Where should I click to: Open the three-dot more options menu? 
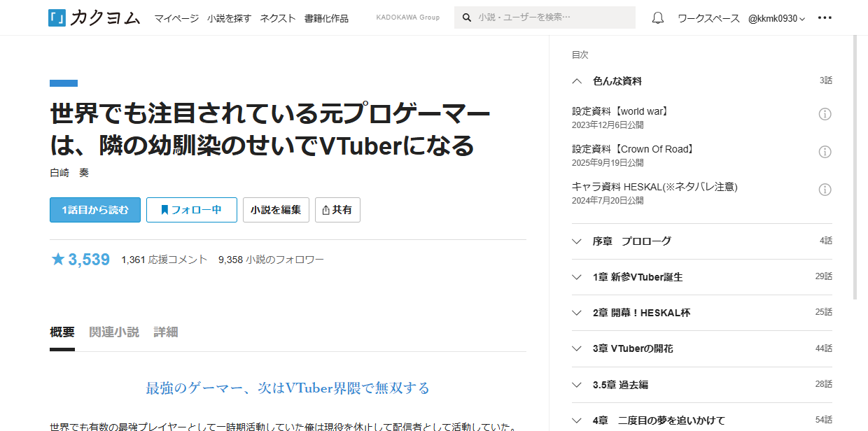coord(825,18)
